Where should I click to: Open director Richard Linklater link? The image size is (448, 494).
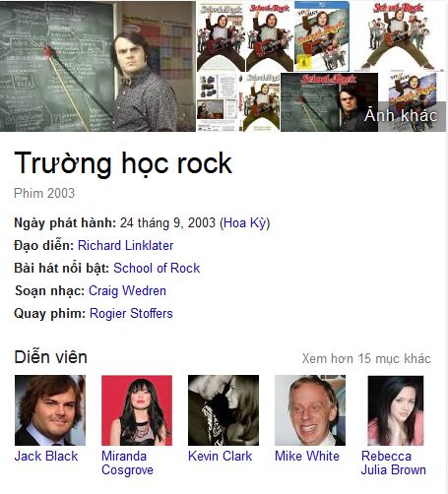tap(125, 245)
